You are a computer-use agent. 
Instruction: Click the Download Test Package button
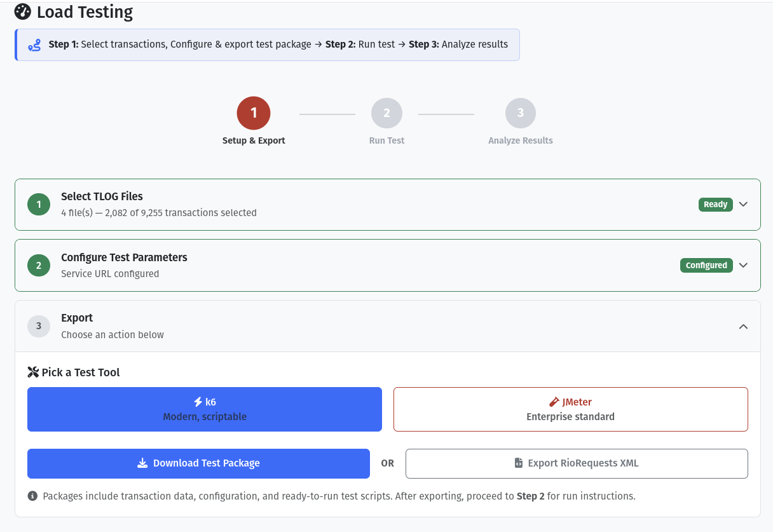click(198, 463)
